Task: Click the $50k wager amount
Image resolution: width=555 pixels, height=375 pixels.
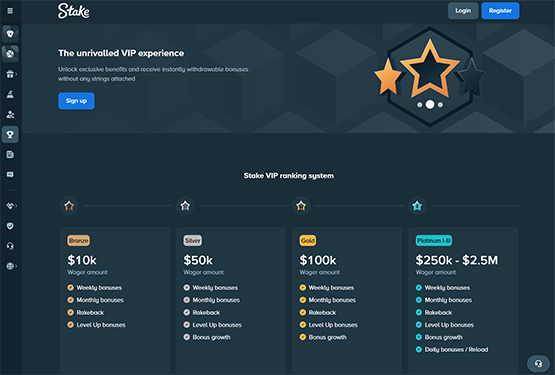Action: pyautogui.click(x=198, y=261)
